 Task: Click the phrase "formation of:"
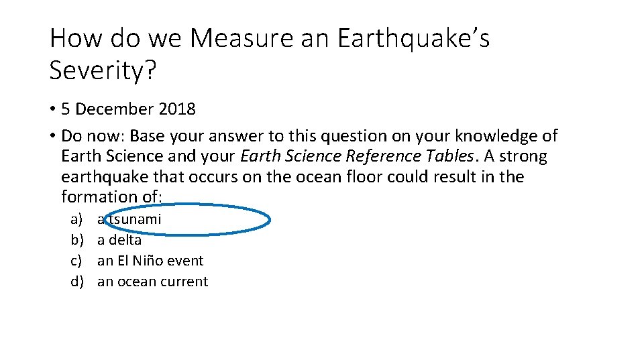coord(112,196)
